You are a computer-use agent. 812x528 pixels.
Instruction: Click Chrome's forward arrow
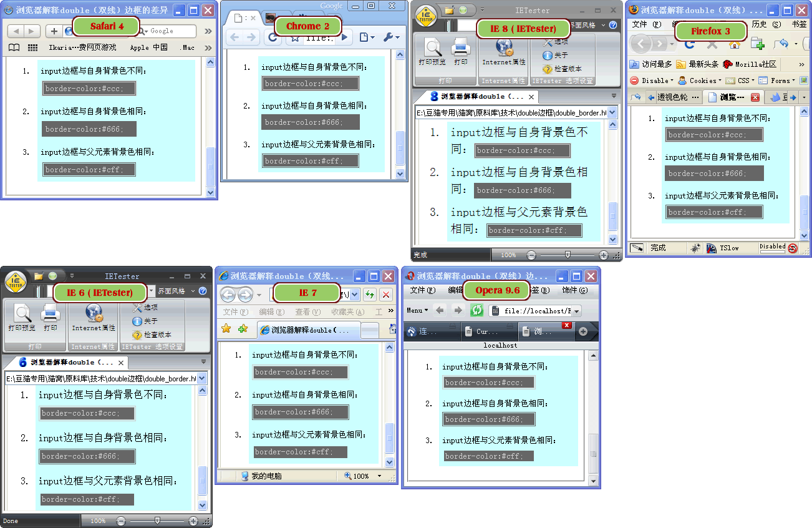pyautogui.click(x=251, y=37)
